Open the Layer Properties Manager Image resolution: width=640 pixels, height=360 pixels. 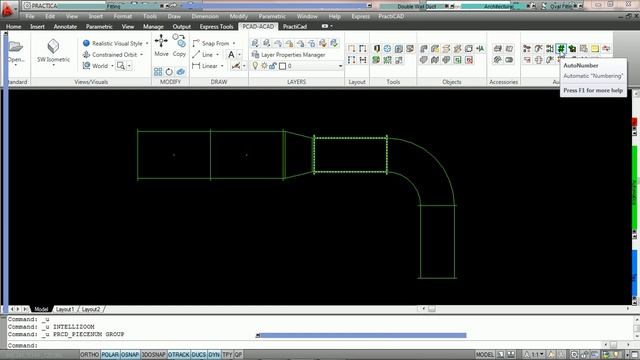[289, 54]
